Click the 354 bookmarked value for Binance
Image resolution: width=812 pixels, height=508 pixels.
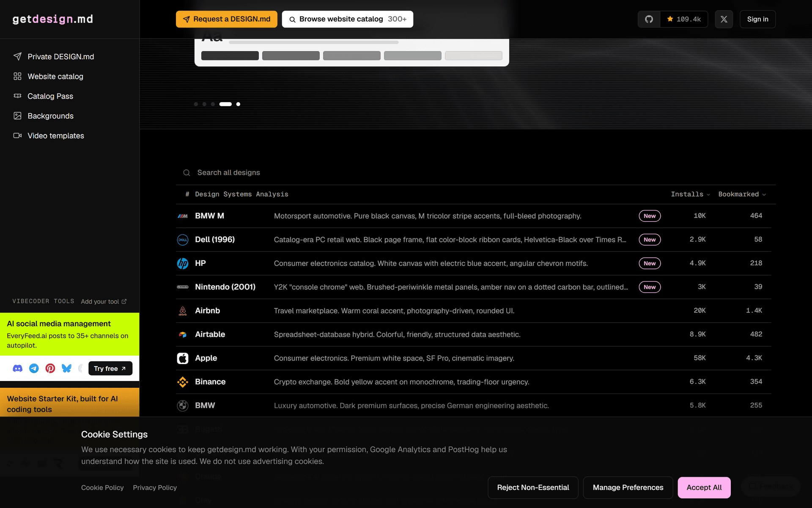coord(756,382)
